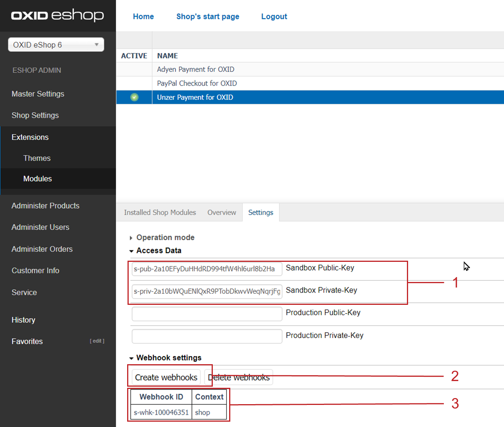Click the Create webhooks button
This screenshot has height=427, width=504.
click(166, 377)
